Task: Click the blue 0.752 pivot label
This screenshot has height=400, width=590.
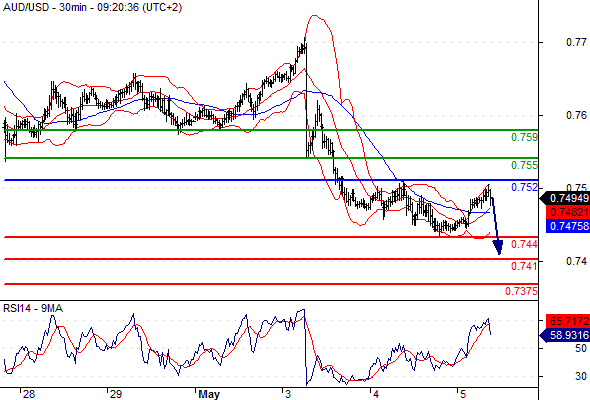Action: pyautogui.click(x=524, y=187)
